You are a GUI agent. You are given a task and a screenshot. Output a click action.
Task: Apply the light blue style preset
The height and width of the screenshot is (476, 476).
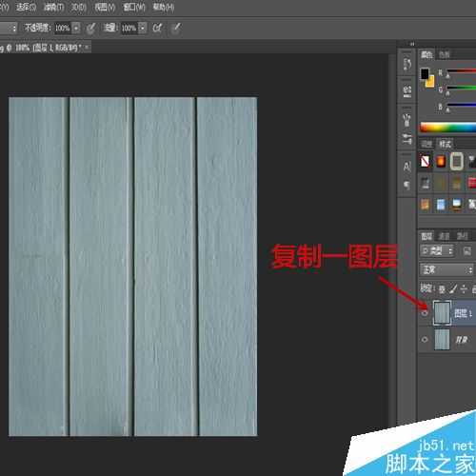pos(441,205)
